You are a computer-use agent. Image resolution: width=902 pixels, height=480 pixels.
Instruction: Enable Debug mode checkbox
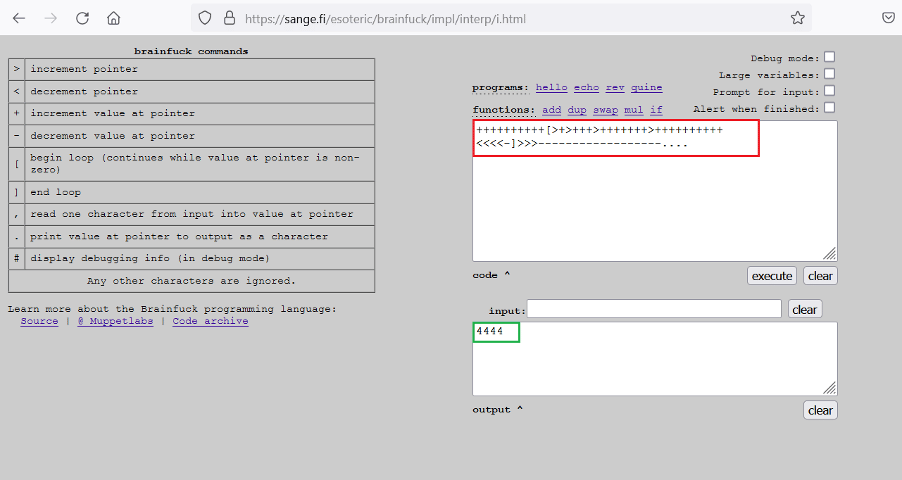(829, 58)
